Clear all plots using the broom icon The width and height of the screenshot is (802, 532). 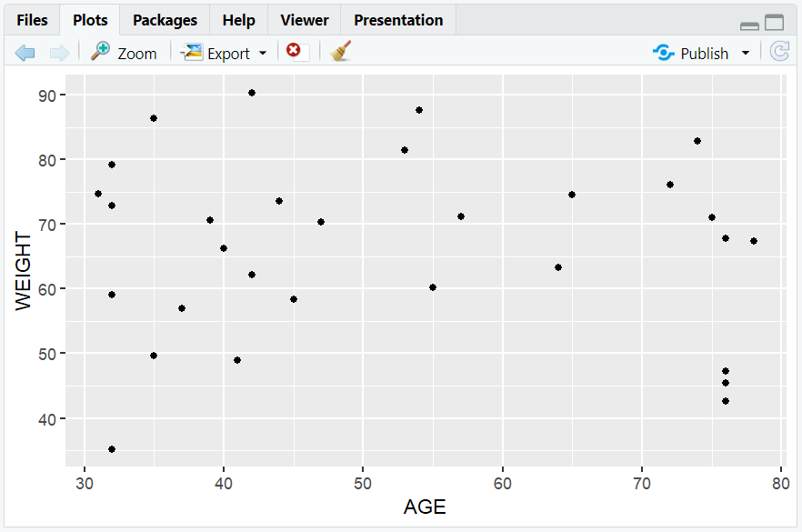(x=339, y=52)
